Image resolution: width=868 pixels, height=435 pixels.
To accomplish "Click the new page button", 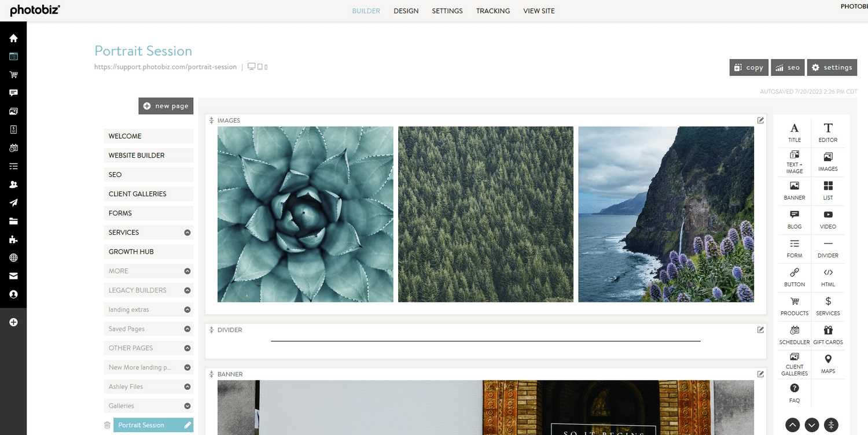I will [165, 106].
